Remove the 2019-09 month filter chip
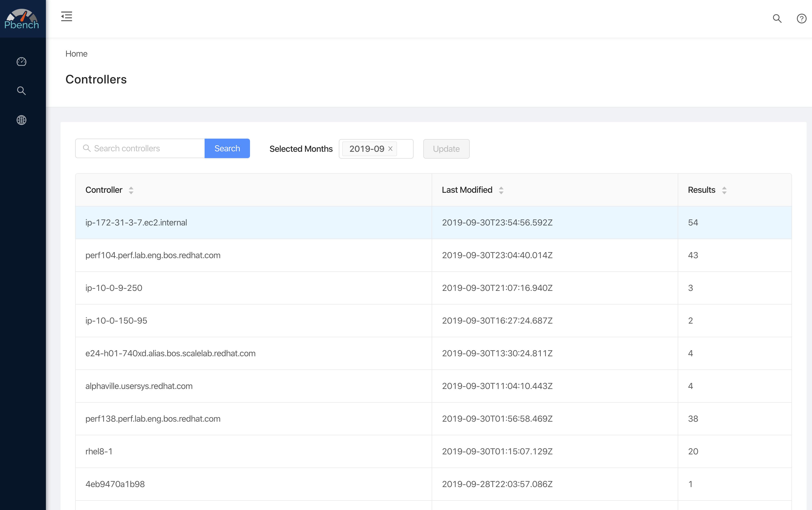This screenshot has width=812, height=510. coord(390,149)
